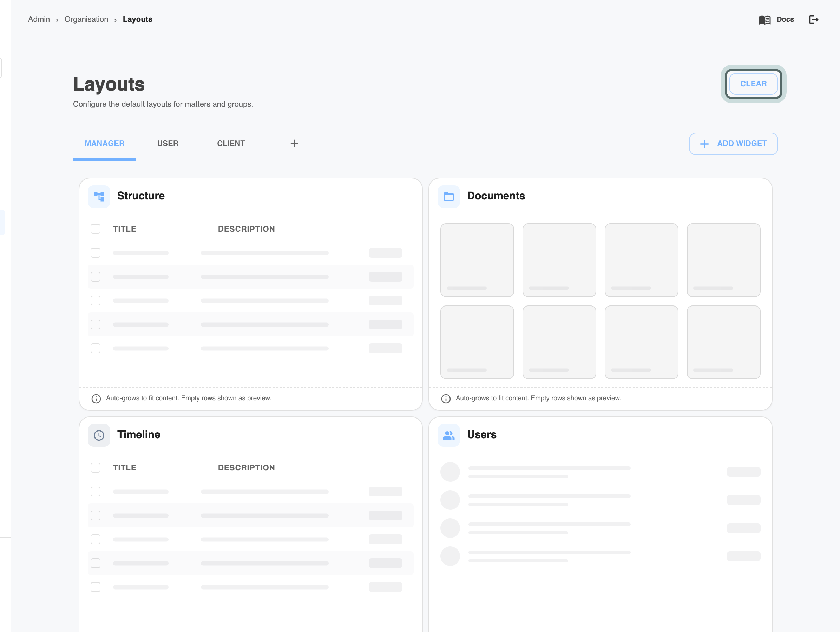Check the third row checkbox in Structure

(x=95, y=301)
